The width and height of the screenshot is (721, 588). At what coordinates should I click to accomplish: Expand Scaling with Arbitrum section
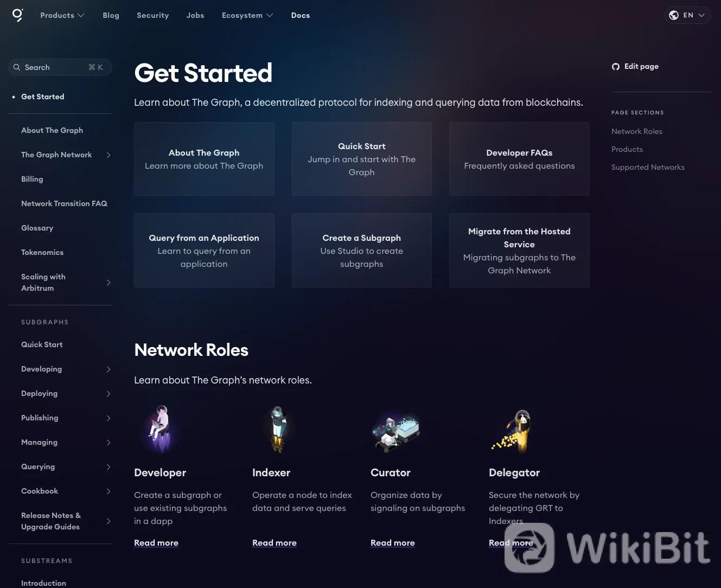pos(109,283)
